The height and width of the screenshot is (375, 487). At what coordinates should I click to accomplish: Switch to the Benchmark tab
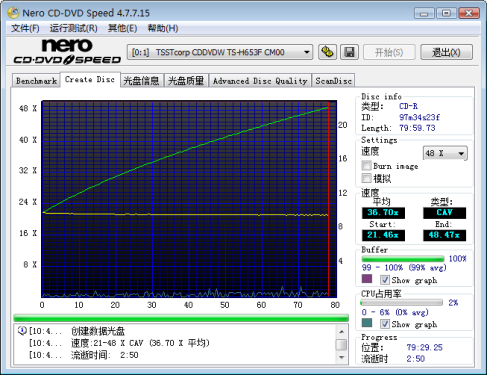click(36, 81)
